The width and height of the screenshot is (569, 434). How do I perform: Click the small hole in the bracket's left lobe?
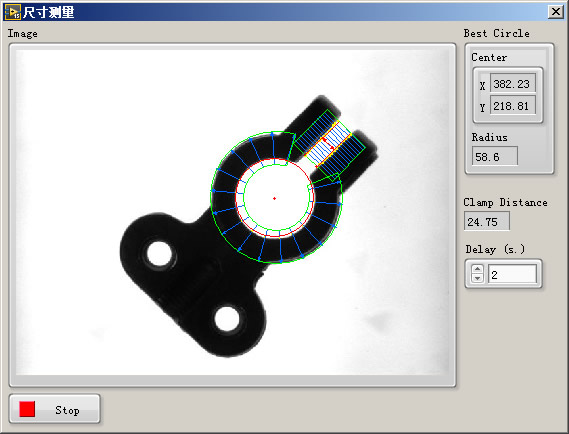159,254
